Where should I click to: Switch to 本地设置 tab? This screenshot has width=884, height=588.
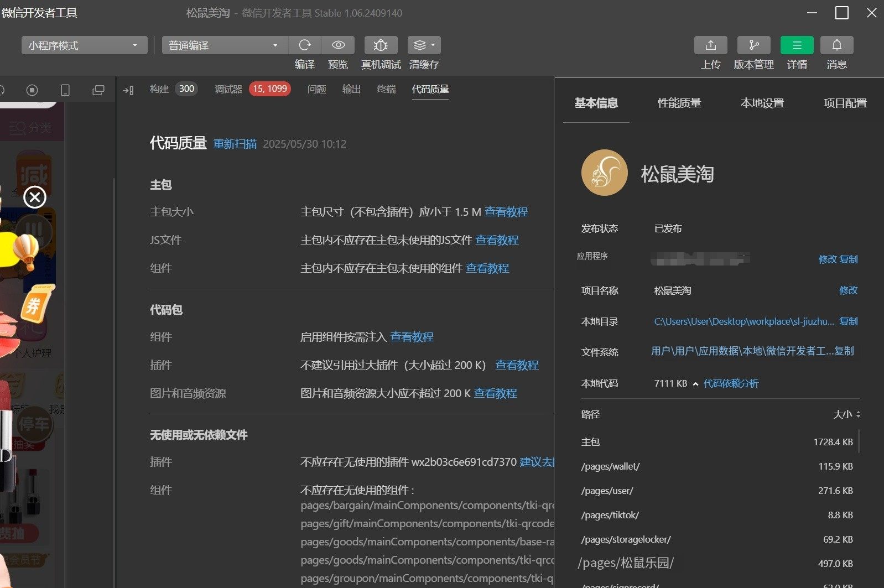(762, 103)
